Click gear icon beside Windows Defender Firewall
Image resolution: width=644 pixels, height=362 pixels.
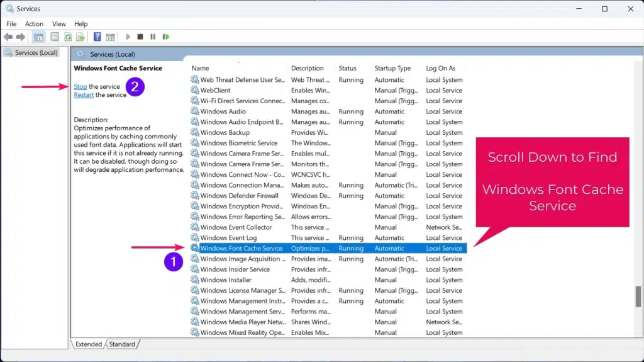(195, 195)
